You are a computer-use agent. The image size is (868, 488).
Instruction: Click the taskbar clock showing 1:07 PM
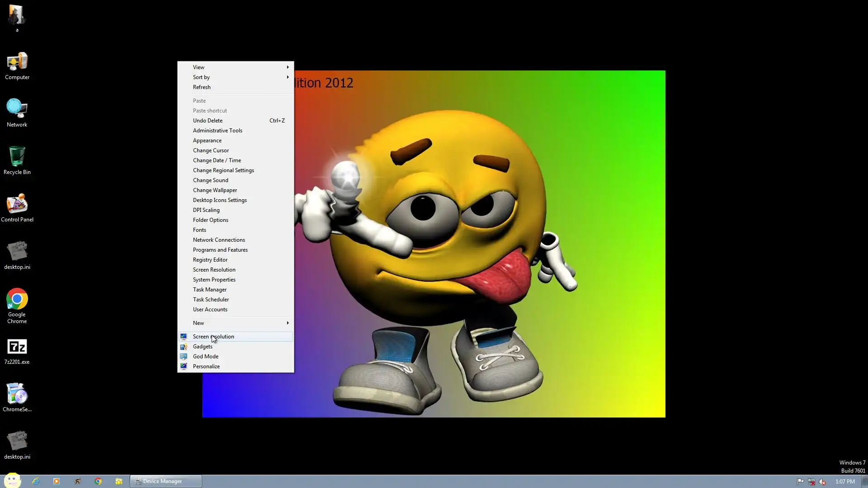(844, 482)
